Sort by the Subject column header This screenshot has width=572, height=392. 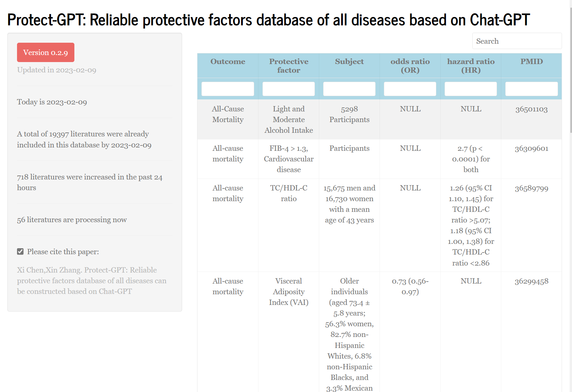tap(349, 61)
